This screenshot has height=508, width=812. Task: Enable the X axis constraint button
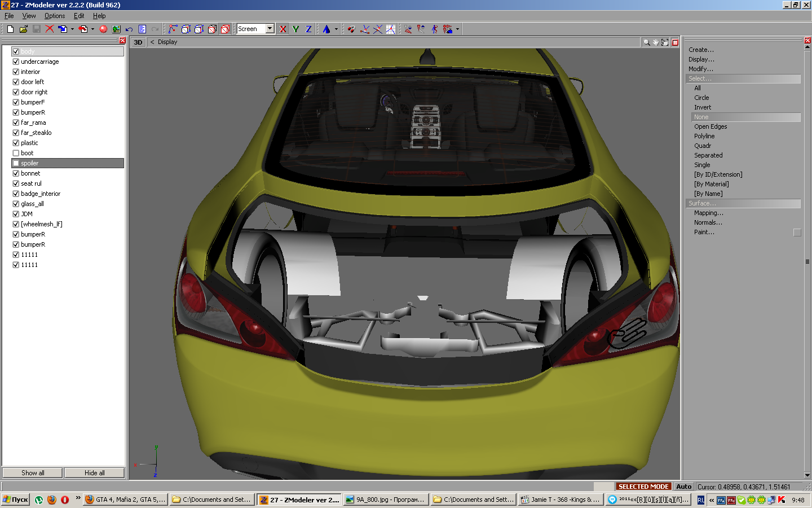(283, 29)
